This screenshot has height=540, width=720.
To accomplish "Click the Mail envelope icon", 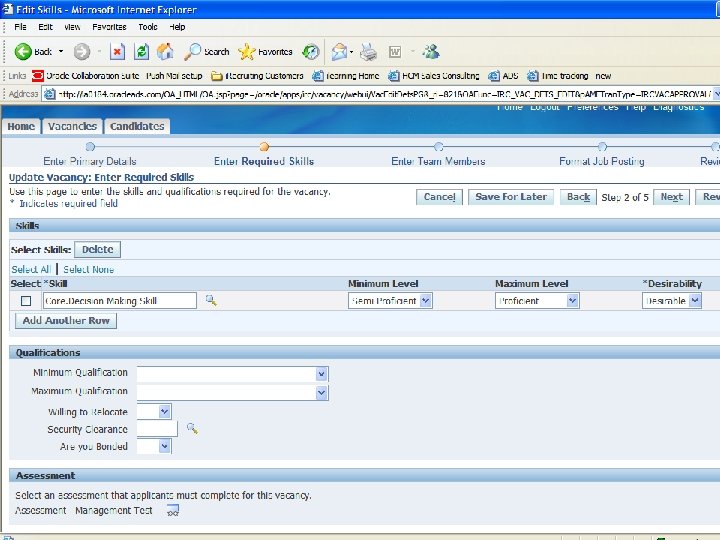I will pos(339,51).
